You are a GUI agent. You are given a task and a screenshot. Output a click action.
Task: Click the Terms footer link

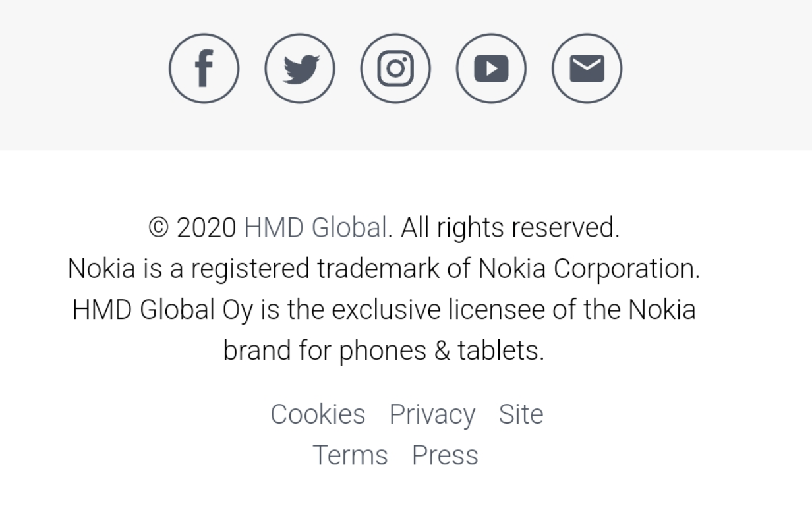tap(350, 455)
